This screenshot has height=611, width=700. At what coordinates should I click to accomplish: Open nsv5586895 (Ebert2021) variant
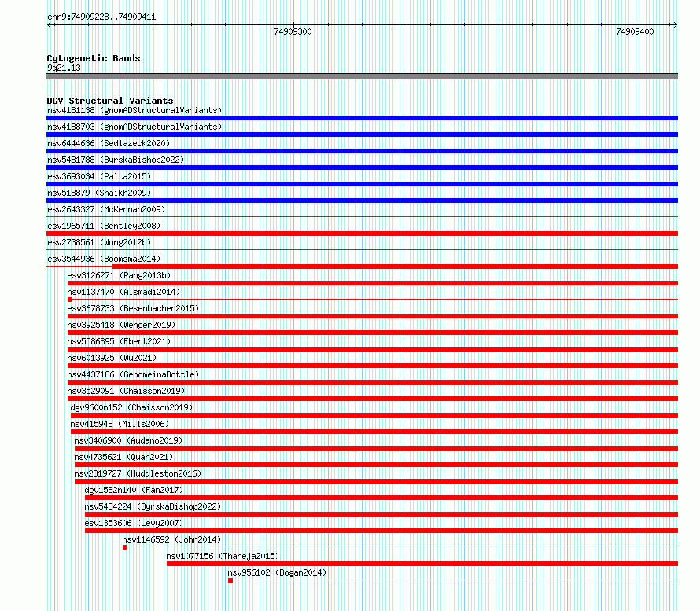119,341
